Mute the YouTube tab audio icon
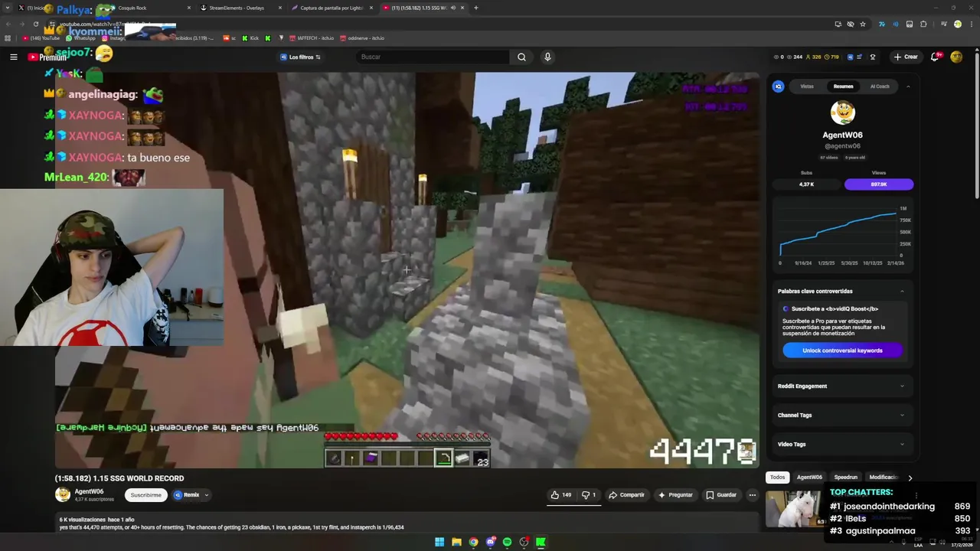Screen dimensions: 980x551 coord(452,8)
